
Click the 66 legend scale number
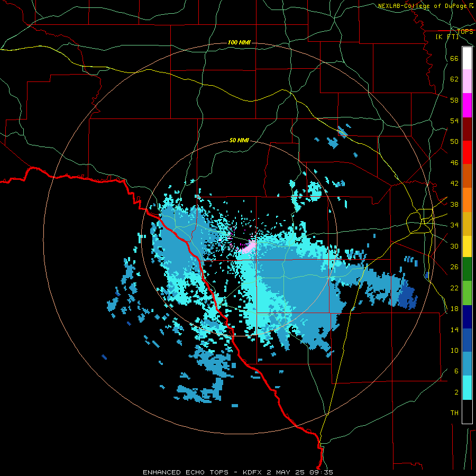click(x=454, y=58)
